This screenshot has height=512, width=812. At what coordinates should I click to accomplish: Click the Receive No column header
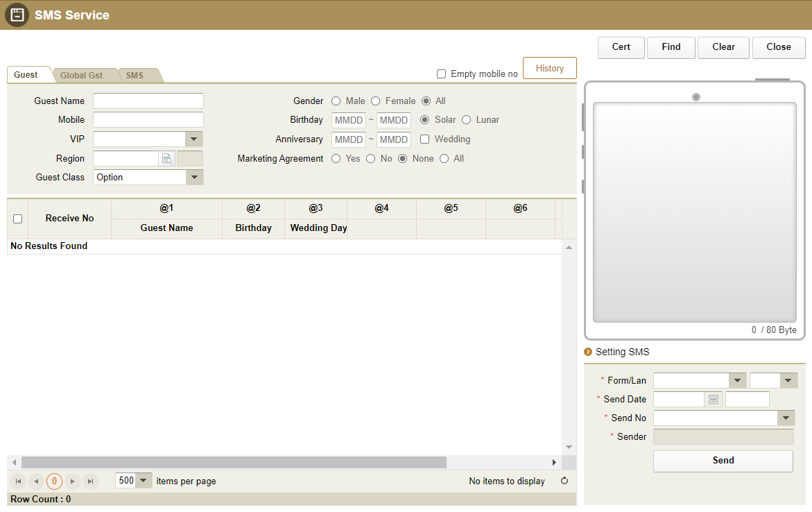[69, 219]
